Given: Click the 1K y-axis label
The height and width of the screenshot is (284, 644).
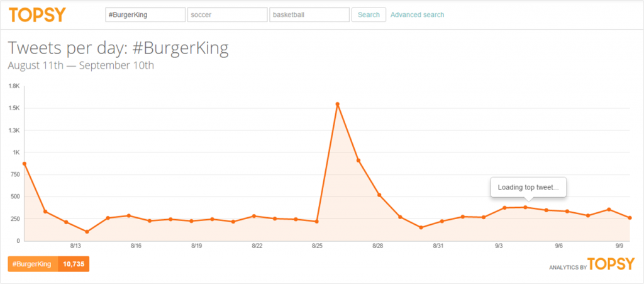Looking at the screenshot, I should tap(16, 152).
